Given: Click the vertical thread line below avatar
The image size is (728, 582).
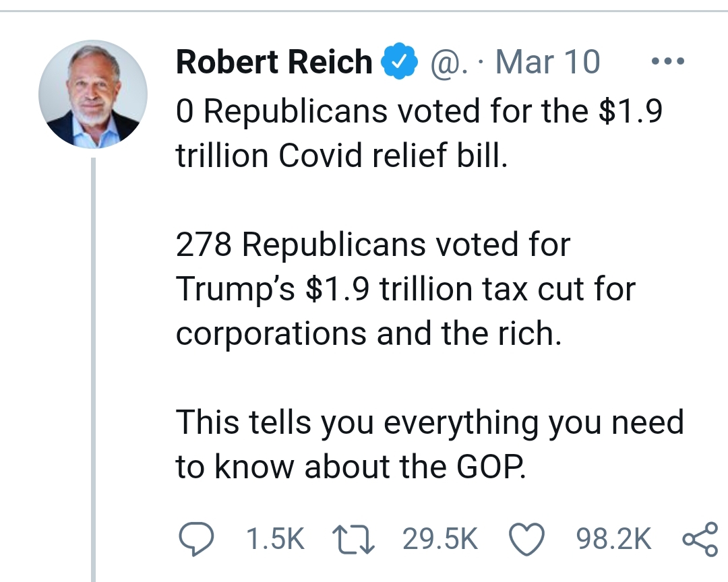Looking at the screenshot, I should (94, 370).
